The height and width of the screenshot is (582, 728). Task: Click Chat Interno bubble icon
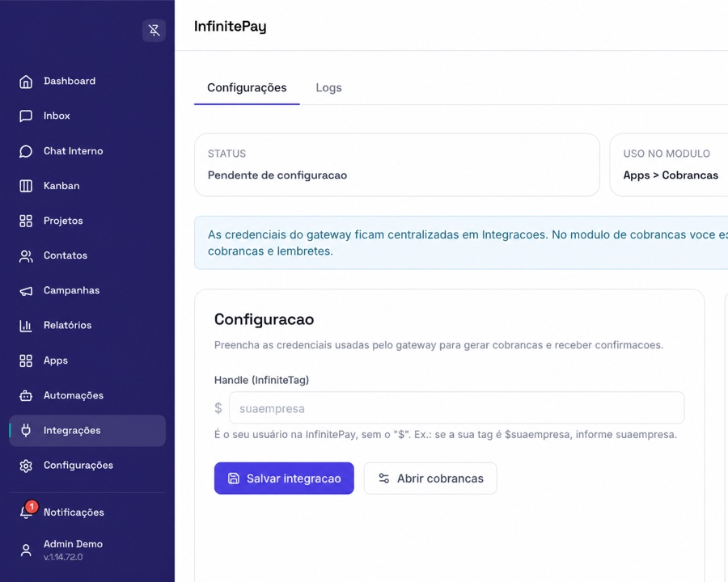click(x=26, y=151)
